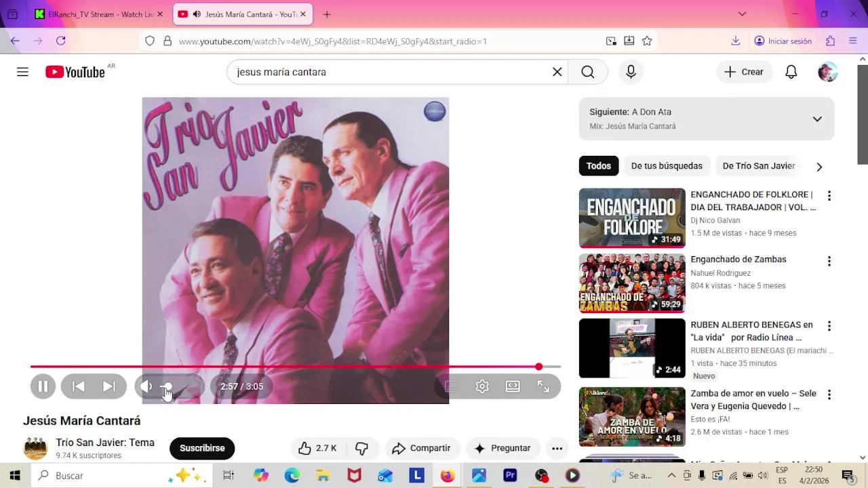This screenshot has height=488, width=868.
Task: Open the Zamba de amor en vuelo title
Action: pos(753,400)
